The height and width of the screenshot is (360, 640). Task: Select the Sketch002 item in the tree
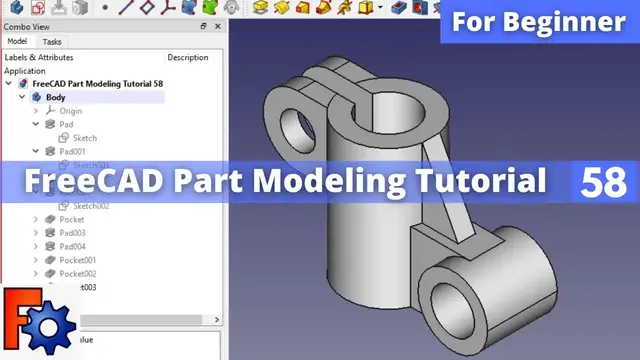tap(91, 206)
